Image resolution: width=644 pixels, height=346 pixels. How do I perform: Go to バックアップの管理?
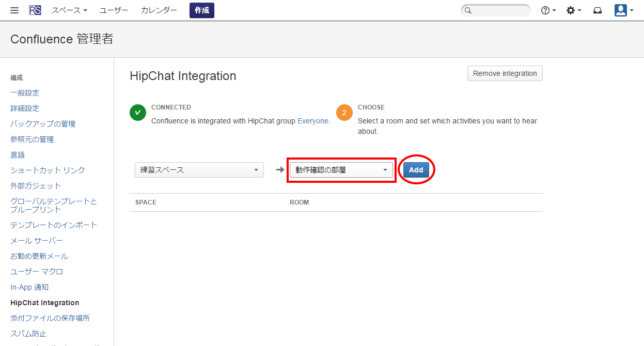click(43, 124)
